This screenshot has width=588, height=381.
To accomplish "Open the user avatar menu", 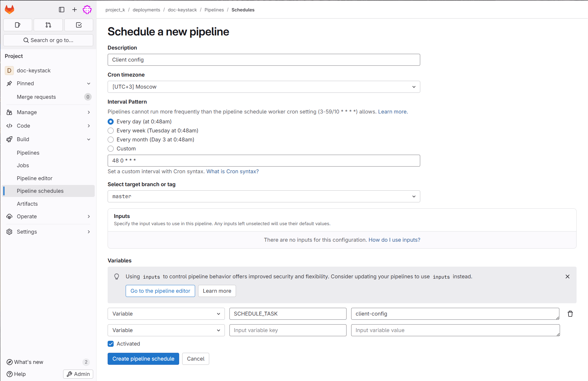I will click(x=87, y=10).
